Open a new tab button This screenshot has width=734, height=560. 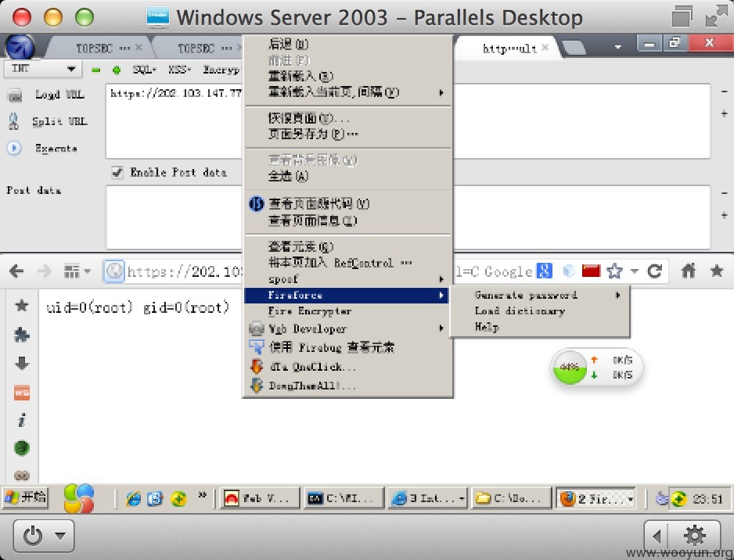(x=574, y=48)
